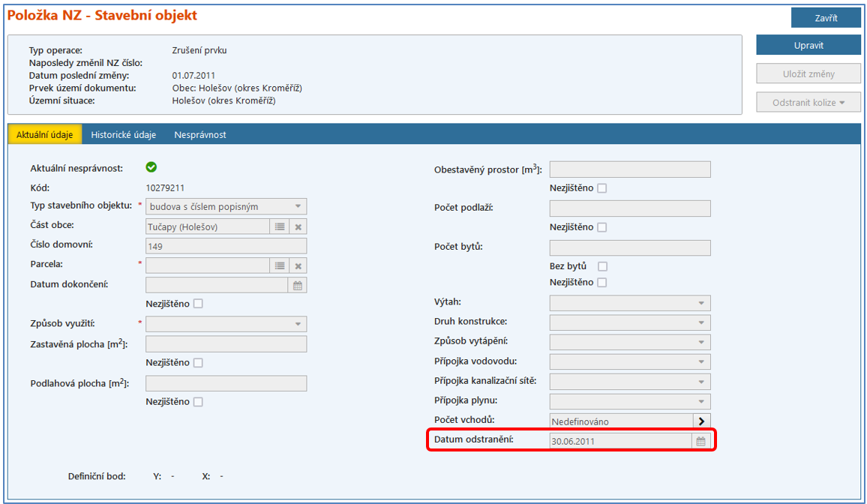Click arrow button next to Počet vchodů
Image resolution: width=867 pixels, height=504 pixels.
(701, 421)
